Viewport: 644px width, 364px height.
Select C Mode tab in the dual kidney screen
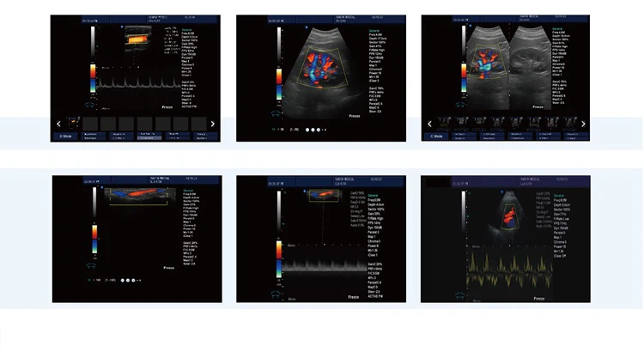(x=435, y=136)
